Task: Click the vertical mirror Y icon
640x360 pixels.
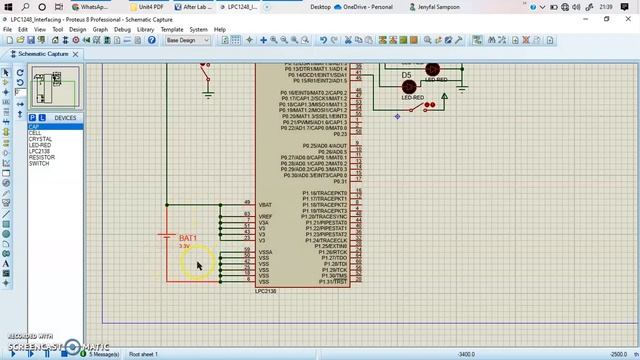Action: click(20, 114)
